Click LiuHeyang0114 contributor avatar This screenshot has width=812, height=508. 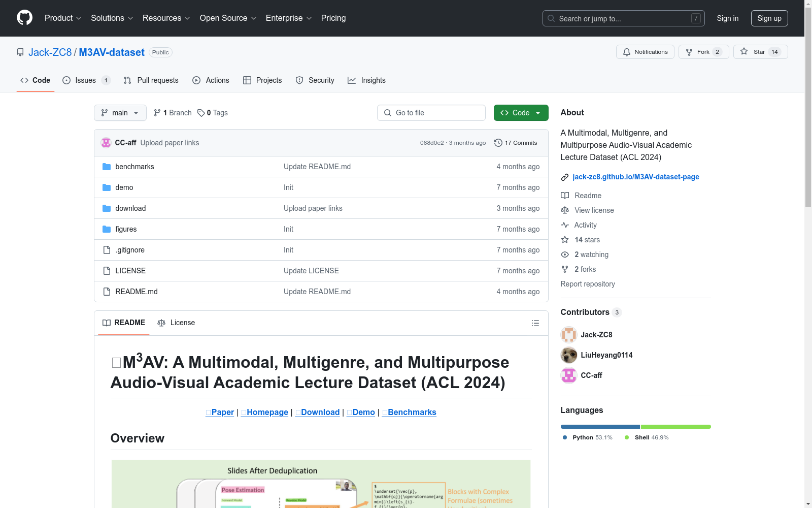569,355
